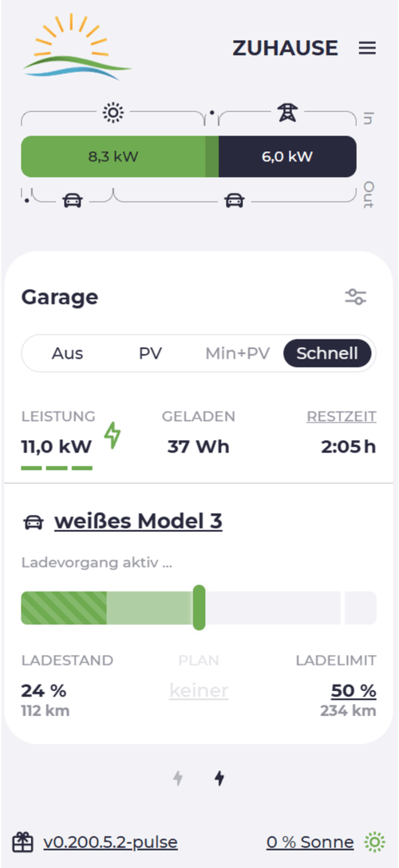The width and height of the screenshot is (399, 868).
Task: Click the grid power pylon icon
Action: [287, 113]
